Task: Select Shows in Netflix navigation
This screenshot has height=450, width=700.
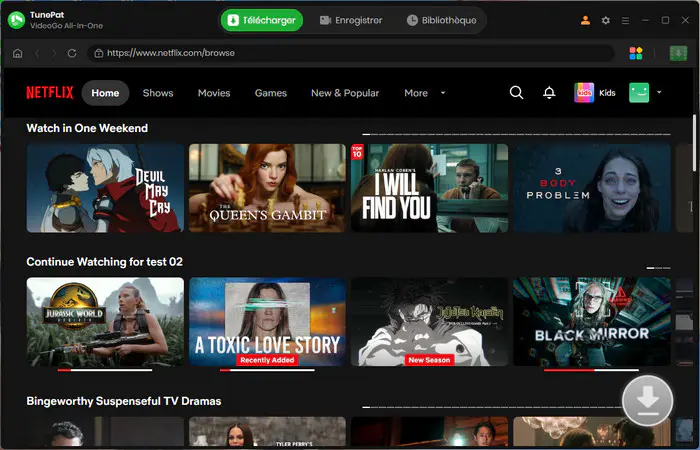Action: point(158,93)
